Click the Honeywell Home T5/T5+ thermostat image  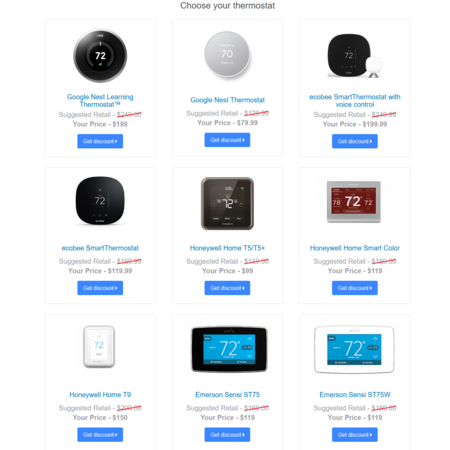tap(227, 203)
